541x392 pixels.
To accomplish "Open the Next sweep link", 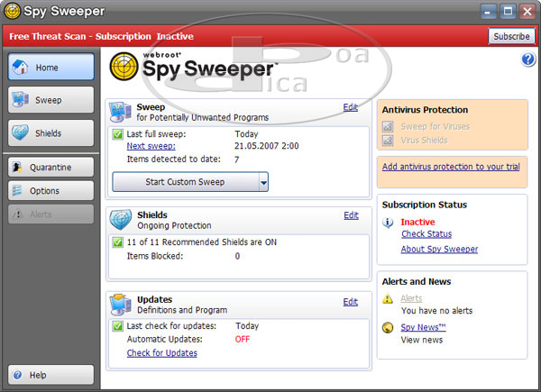I will (151, 146).
